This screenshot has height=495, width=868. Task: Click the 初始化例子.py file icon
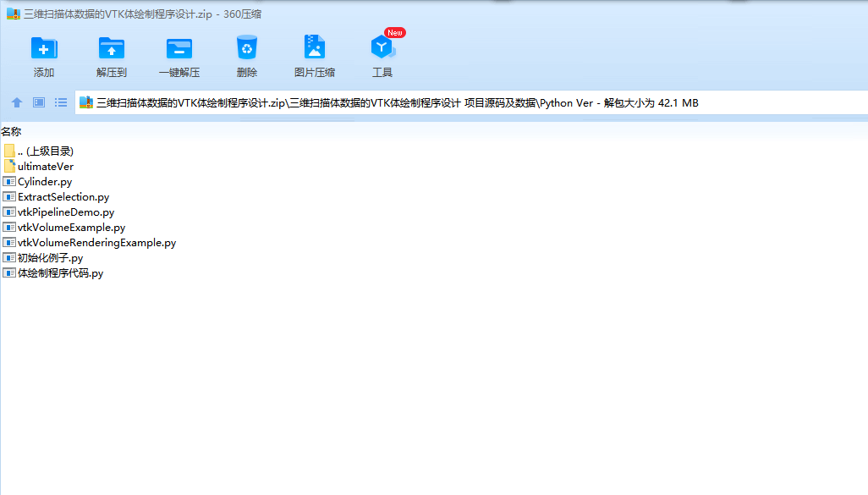(8, 257)
